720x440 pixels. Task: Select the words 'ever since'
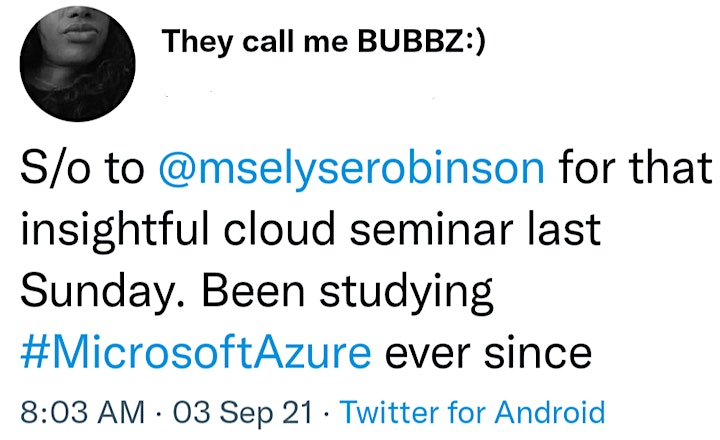[488, 353]
